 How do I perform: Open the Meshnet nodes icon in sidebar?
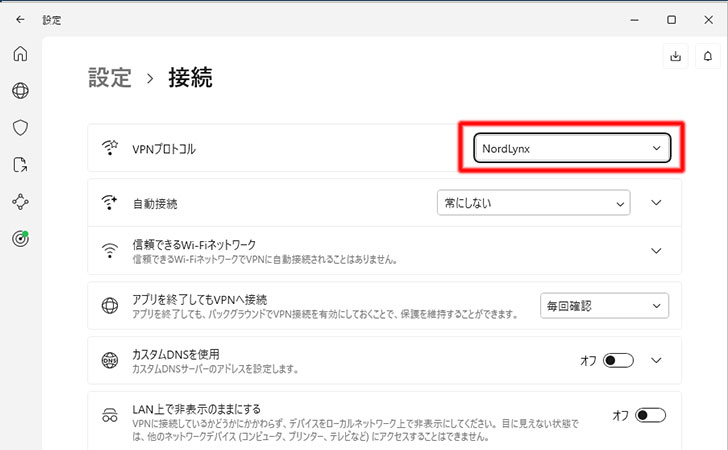coord(20,202)
